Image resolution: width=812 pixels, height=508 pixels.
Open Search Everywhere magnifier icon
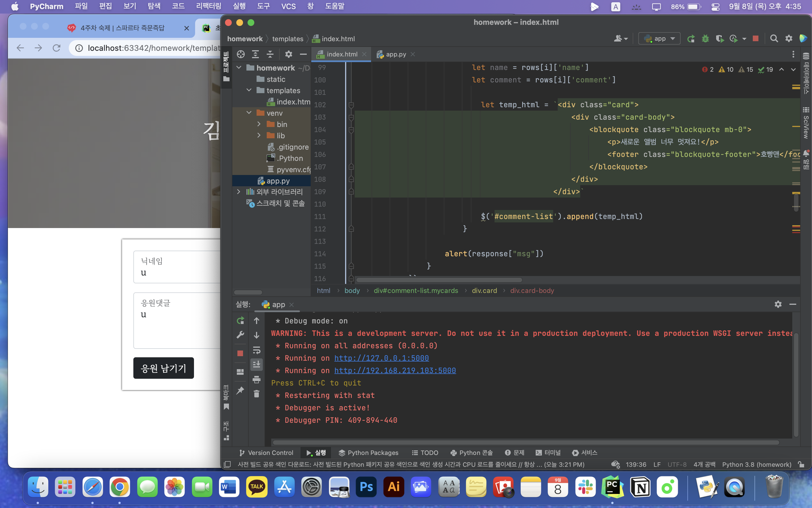774,39
